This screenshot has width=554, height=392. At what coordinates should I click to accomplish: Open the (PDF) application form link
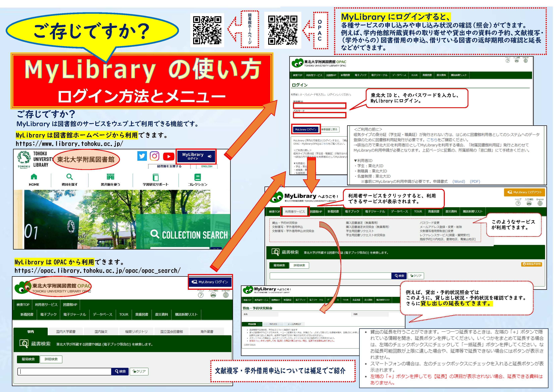[x=475, y=182]
